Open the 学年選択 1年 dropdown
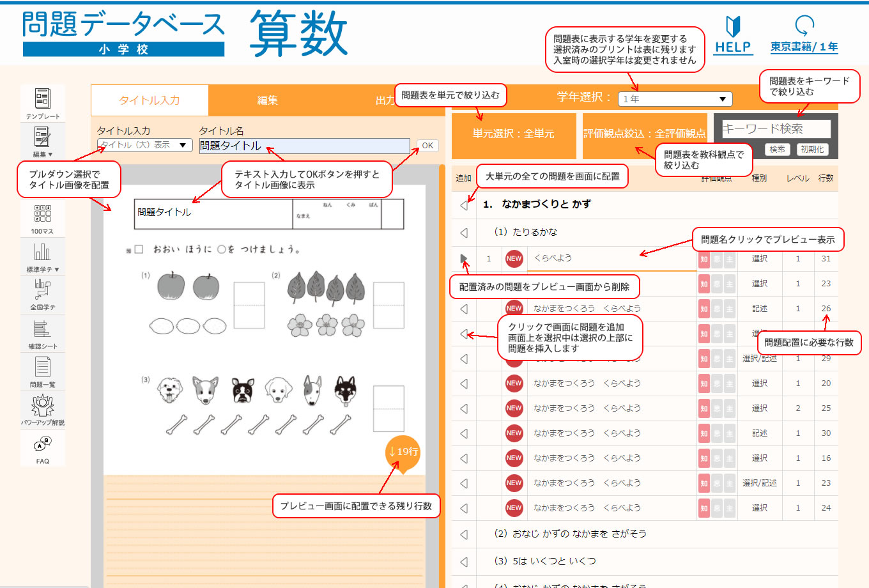 [676, 99]
